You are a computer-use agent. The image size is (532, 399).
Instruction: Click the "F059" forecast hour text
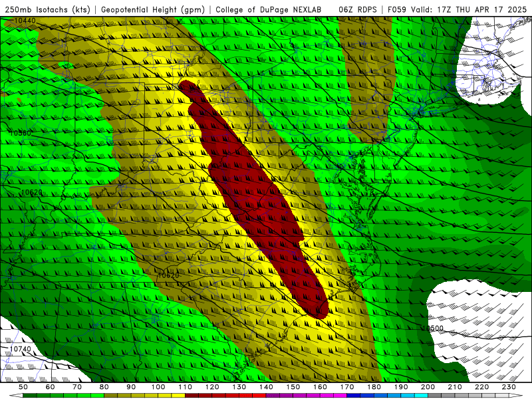click(396, 9)
